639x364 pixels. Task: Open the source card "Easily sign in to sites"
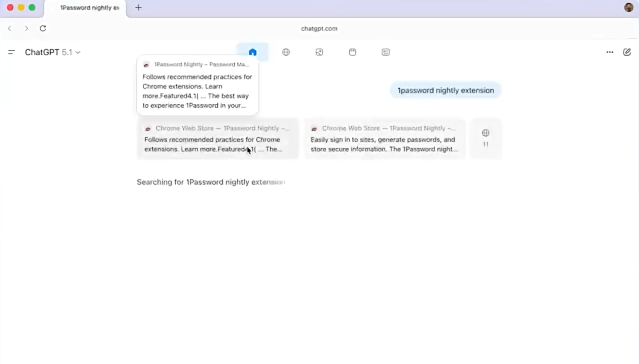coord(385,138)
